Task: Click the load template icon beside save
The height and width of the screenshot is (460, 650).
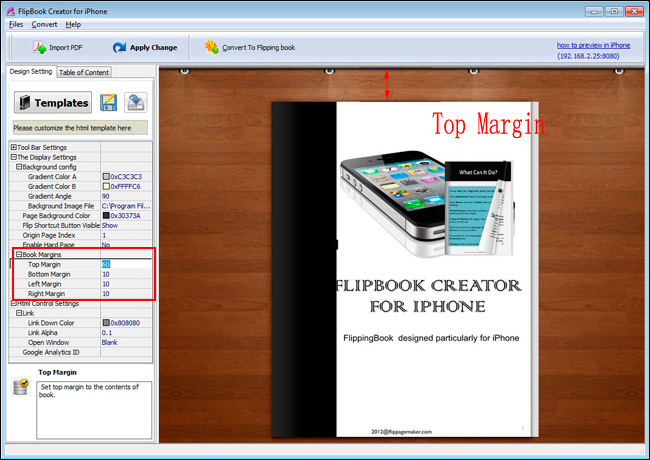Action: point(136,102)
